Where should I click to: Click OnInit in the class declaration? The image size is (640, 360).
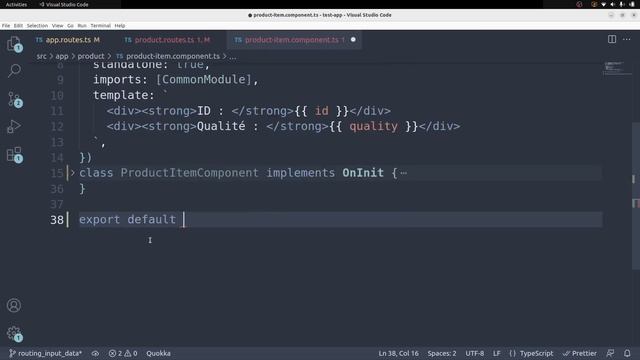(363, 173)
